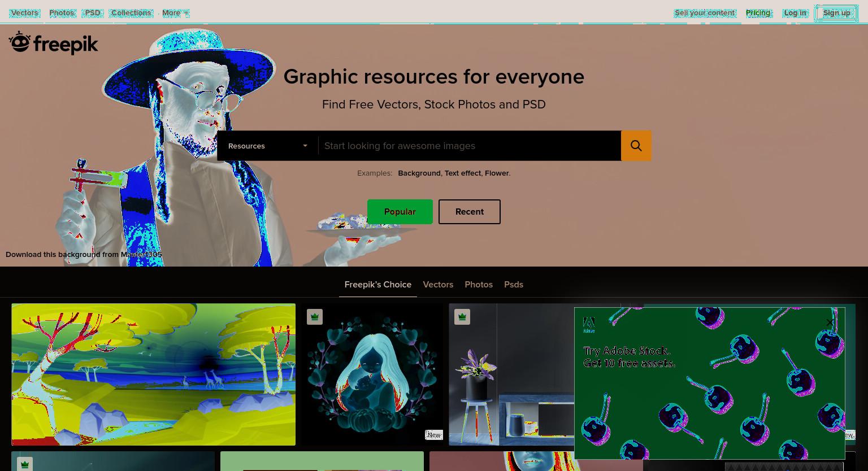868x471 pixels.
Task: Click Sell your content link
Action: [x=705, y=12]
